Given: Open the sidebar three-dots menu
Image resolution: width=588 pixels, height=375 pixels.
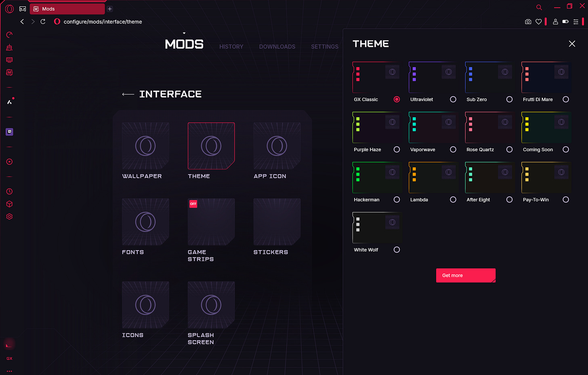Looking at the screenshot, I should click(x=9, y=371).
